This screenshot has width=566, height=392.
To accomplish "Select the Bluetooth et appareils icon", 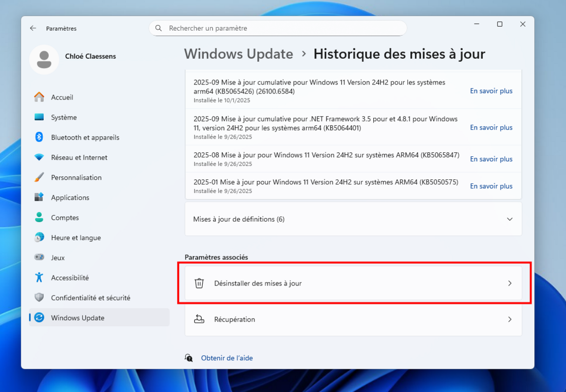I will [39, 137].
